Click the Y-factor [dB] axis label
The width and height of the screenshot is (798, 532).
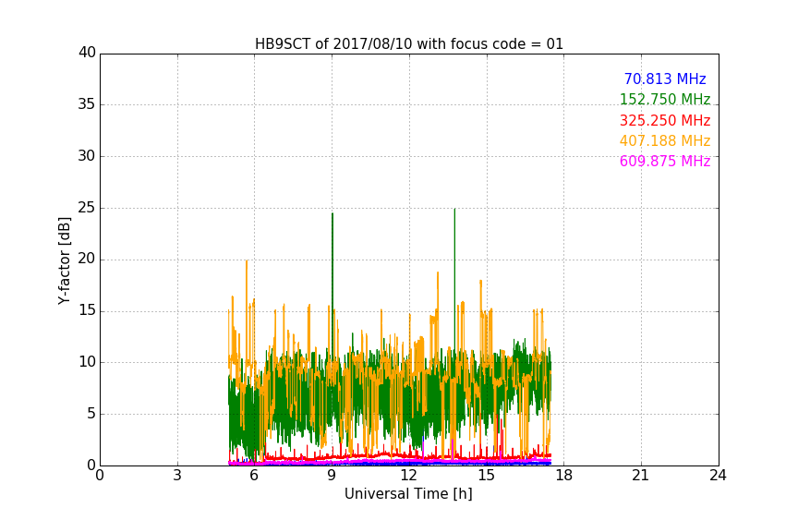pyautogui.click(x=64, y=260)
